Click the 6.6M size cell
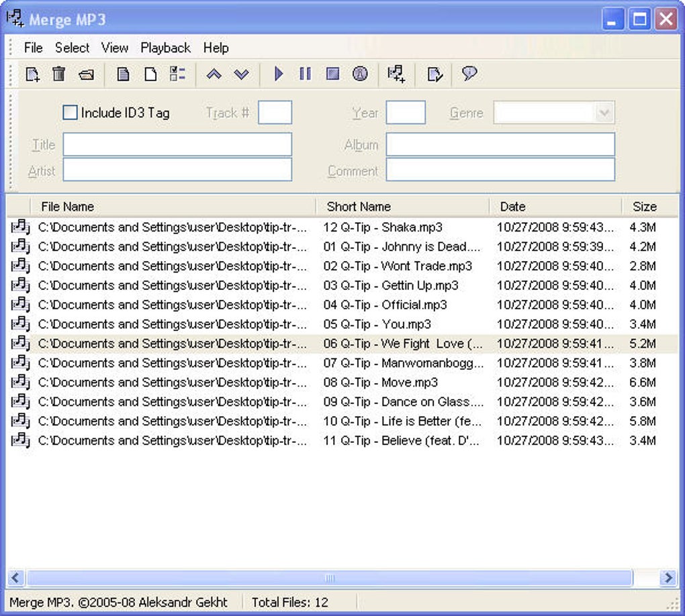The height and width of the screenshot is (616, 685). (x=643, y=382)
